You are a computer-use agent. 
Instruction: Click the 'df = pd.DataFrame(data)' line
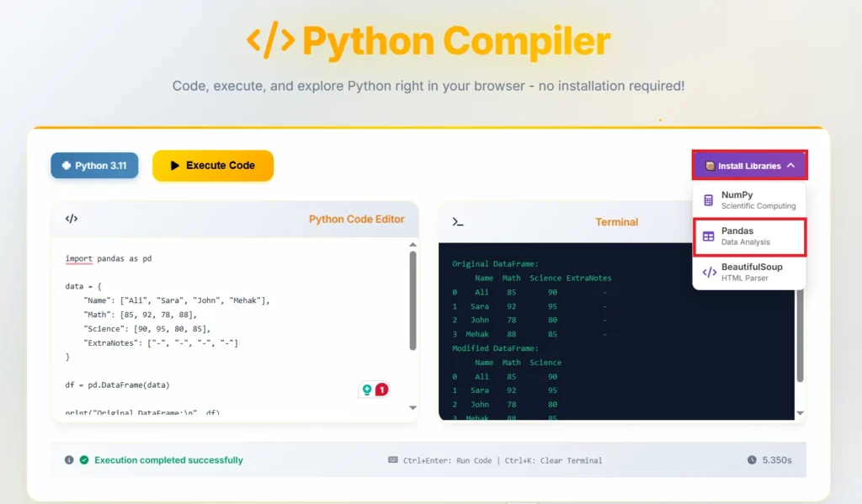pyautogui.click(x=118, y=385)
